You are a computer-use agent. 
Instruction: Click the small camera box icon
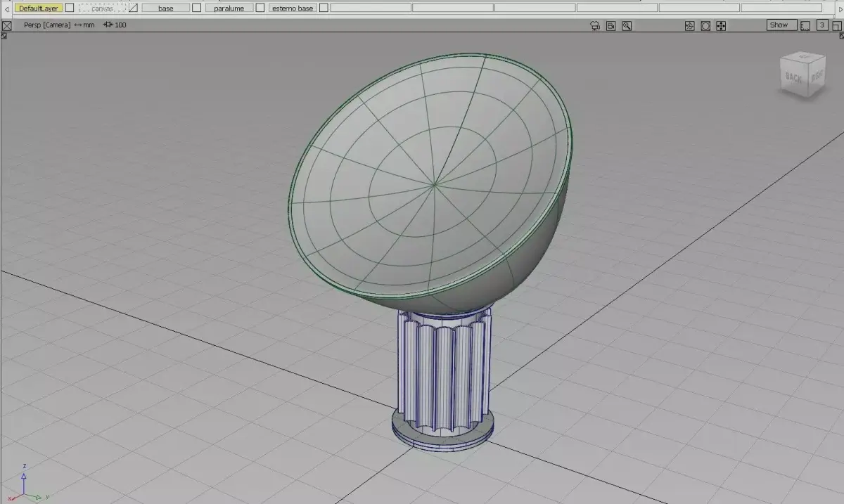611,25
